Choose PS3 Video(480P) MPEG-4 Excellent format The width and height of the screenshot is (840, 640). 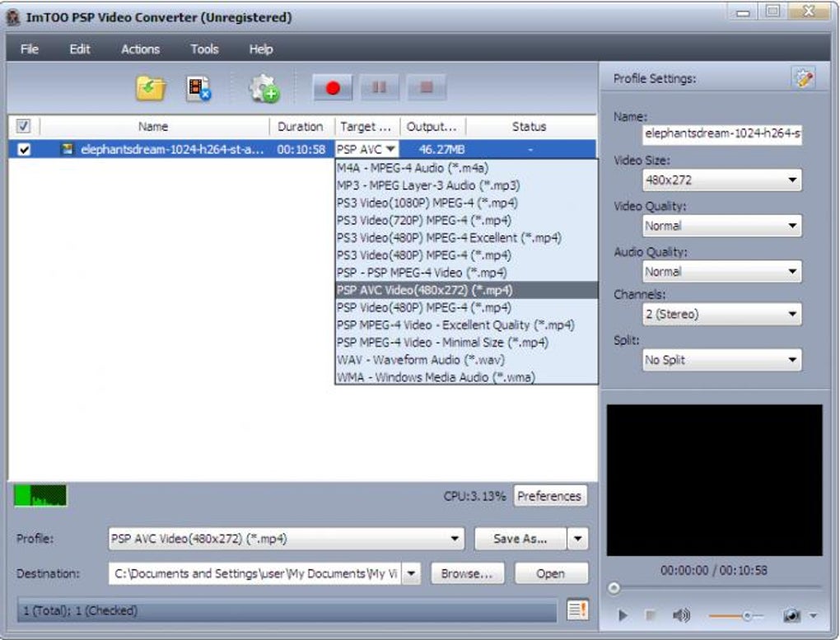coord(466,237)
